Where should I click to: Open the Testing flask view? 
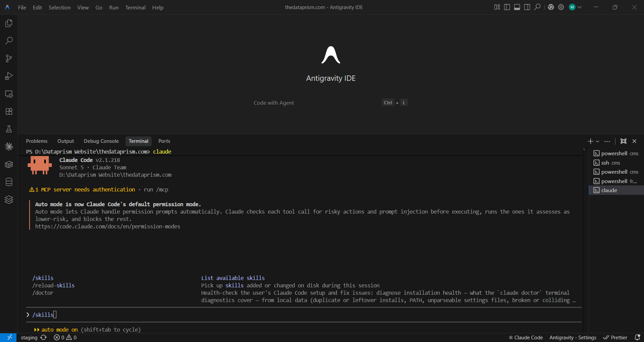[9, 129]
